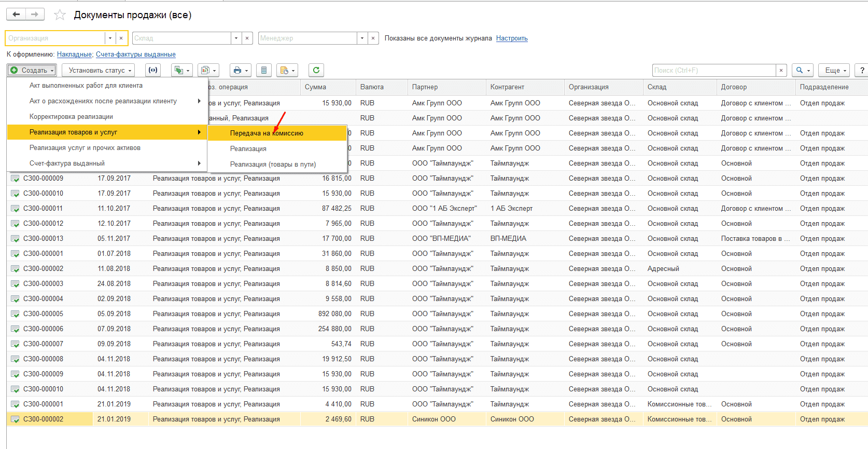Choose Корректировка реализации from create menu
The height and width of the screenshot is (449, 868).
(x=71, y=117)
